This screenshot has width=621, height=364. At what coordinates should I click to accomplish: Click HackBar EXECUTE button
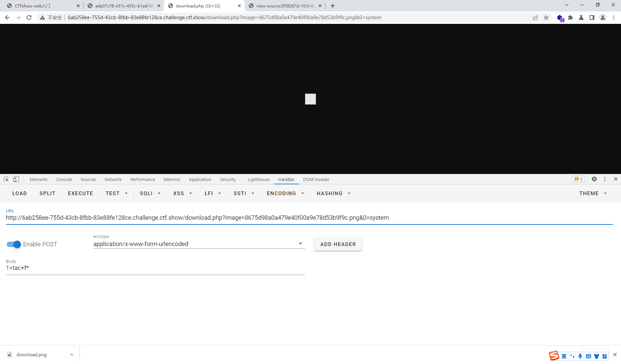(81, 193)
